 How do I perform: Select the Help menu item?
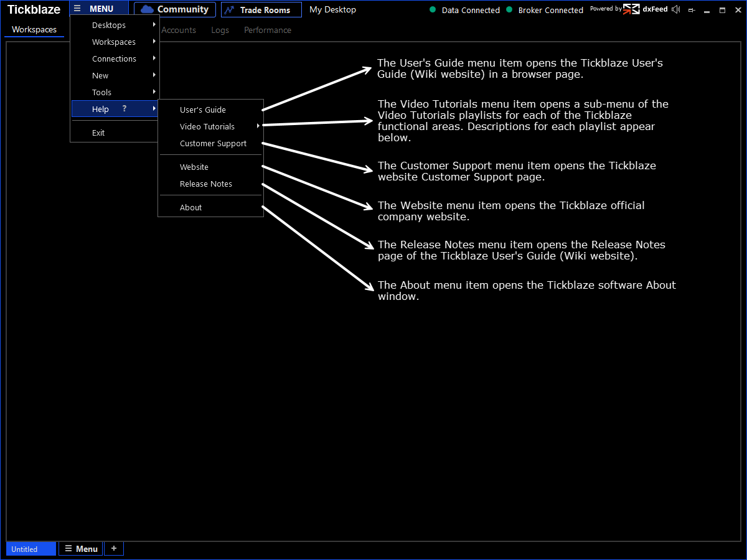pyautogui.click(x=115, y=109)
